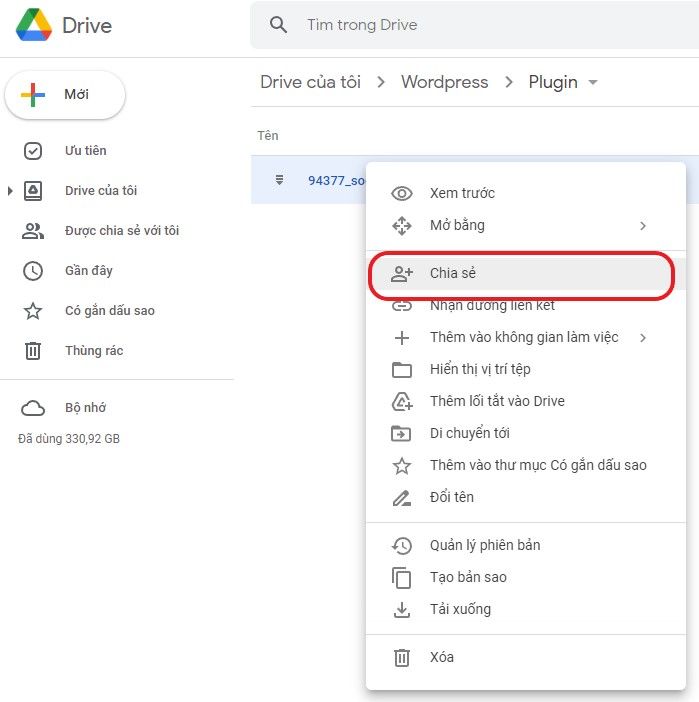Open the Plugin folder dropdown arrow
The image size is (699, 702).
pos(593,82)
